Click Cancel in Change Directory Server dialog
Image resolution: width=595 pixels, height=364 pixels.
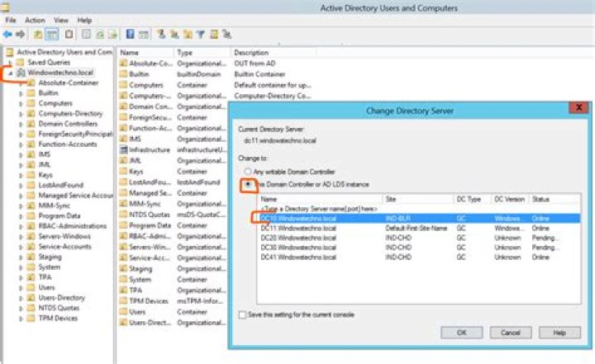[x=510, y=332]
